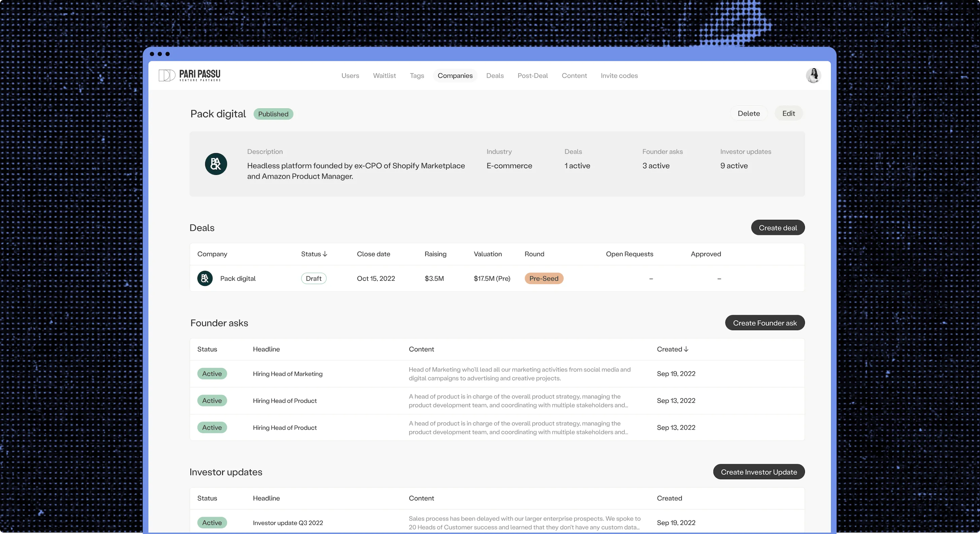Click the Oct 15, 2022 close date
This screenshot has width=980, height=534.
(376, 278)
